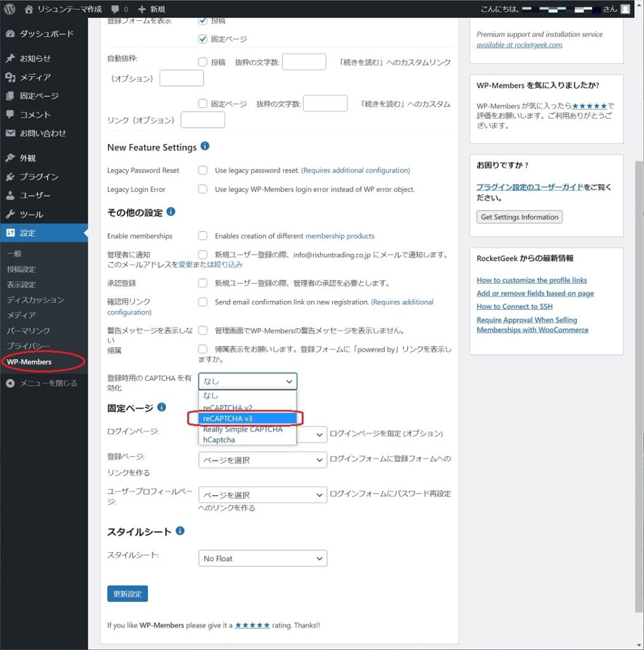Screen dimensions: 644x650
Task: Open the membership products link
Action: click(x=340, y=236)
